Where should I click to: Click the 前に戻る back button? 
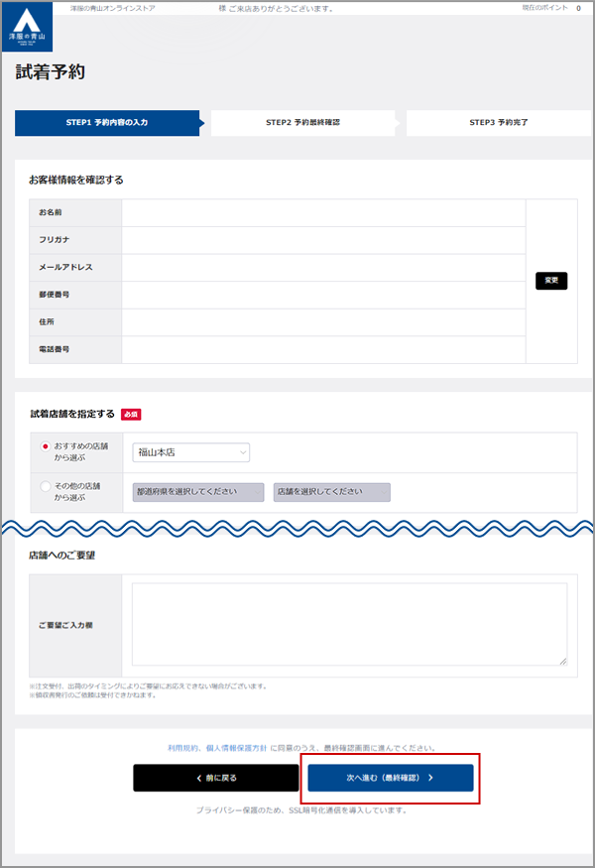pyautogui.click(x=215, y=778)
